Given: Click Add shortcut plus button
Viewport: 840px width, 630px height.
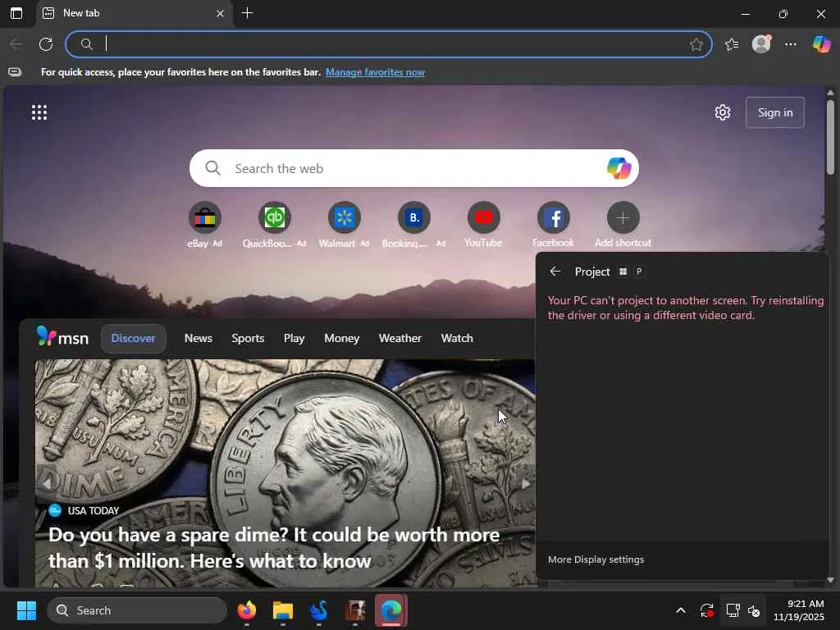Looking at the screenshot, I should click(x=623, y=218).
